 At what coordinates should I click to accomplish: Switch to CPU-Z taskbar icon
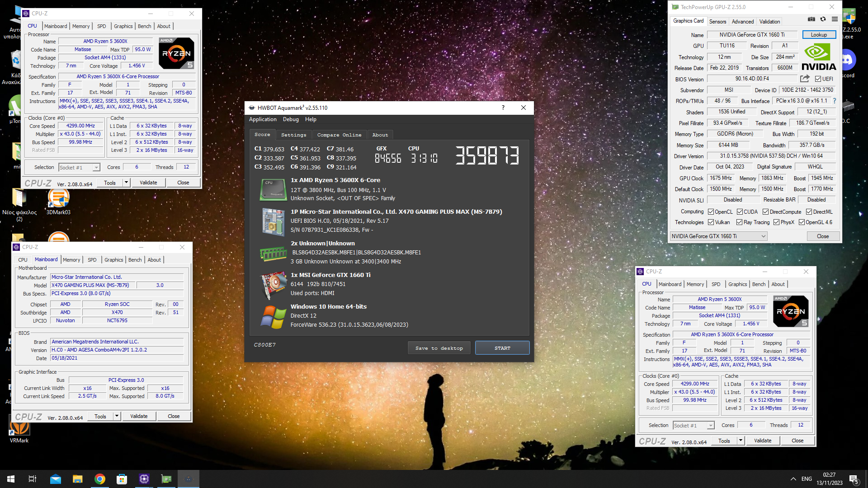point(144,479)
